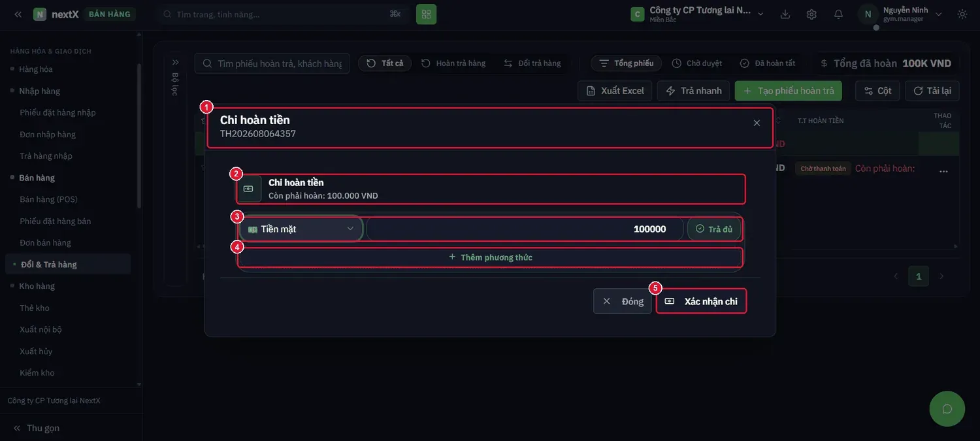
Task: Open Bán hàng (POS) in sidebar
Action: tap(48, 199)
